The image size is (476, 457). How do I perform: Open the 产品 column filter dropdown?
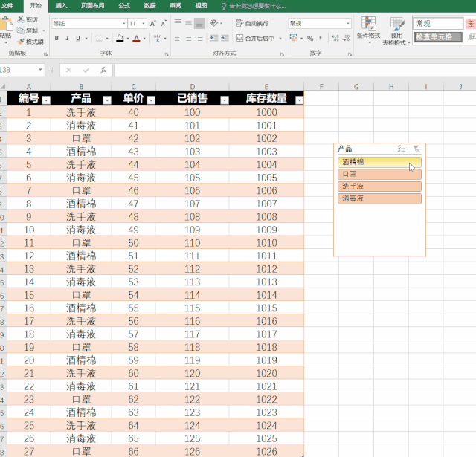pyautogui.click(x=107, y=100)
